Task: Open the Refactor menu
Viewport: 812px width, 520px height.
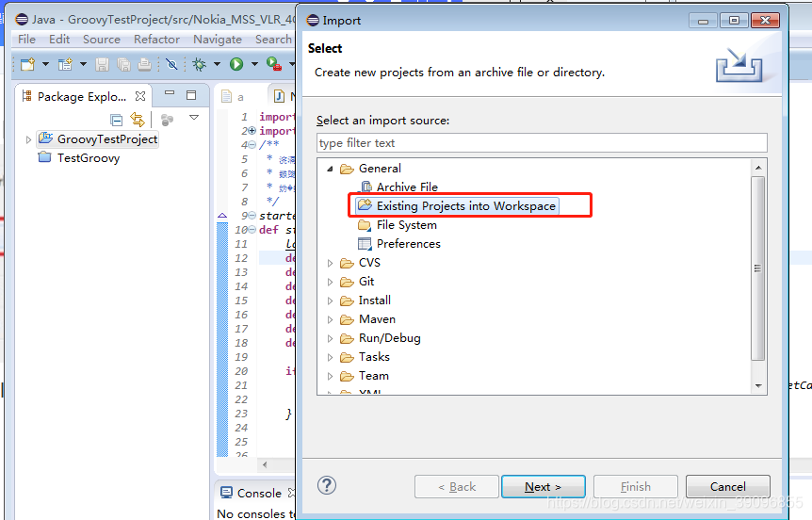Action: [x=156, y=40]
